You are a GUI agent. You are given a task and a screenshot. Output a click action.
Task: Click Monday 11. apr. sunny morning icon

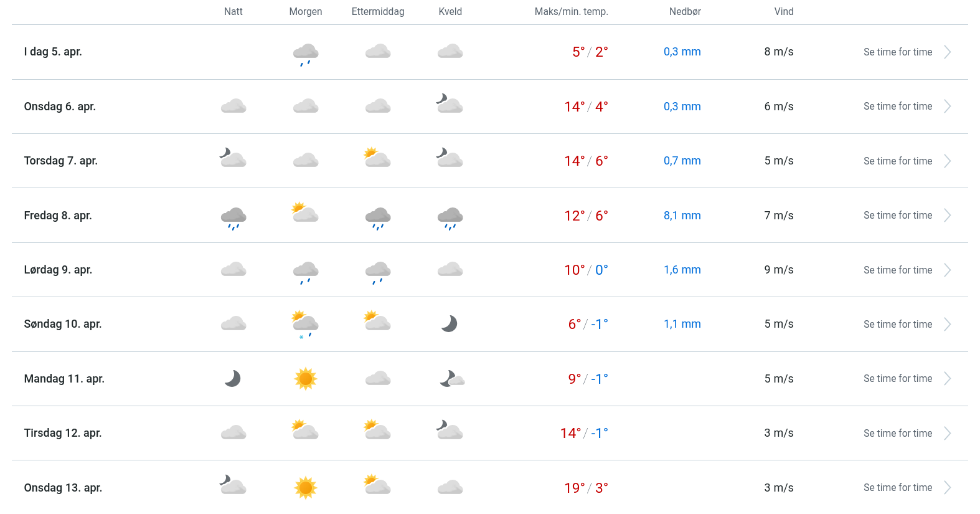[x=306, y=379]
